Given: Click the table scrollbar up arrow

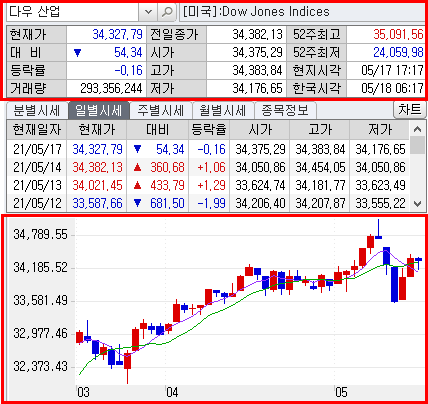Looking at the screenshot, I should click(x=417, y=129).
